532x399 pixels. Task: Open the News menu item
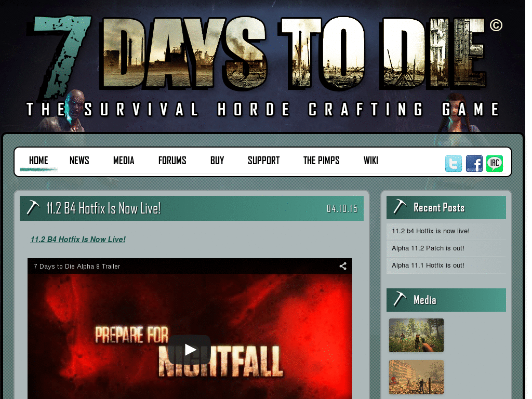point(79,160)
